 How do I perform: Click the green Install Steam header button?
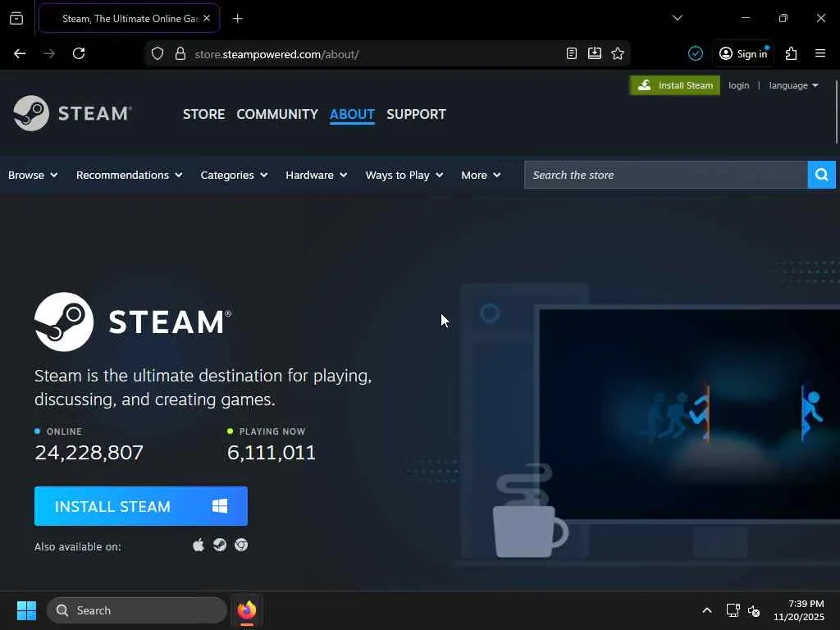[675, 85]
